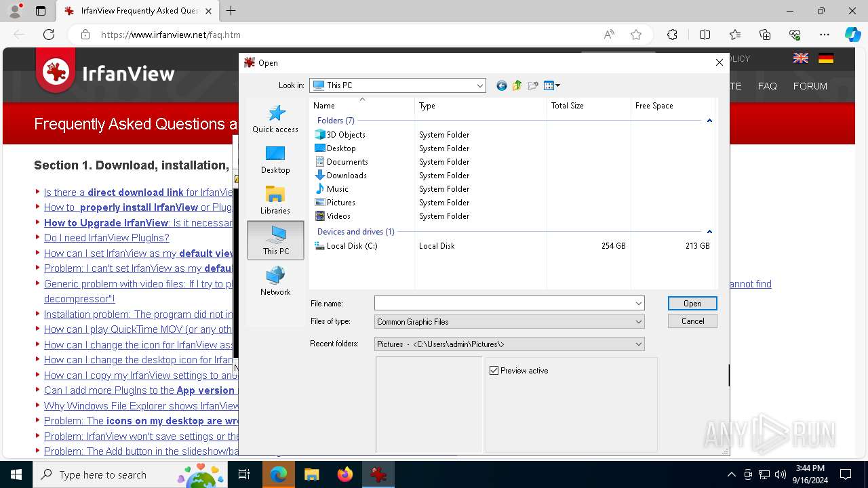This screenshot has width=868, height=488.
Task: Open Edge Settings and more menu
Action: [x=825, y=35]
